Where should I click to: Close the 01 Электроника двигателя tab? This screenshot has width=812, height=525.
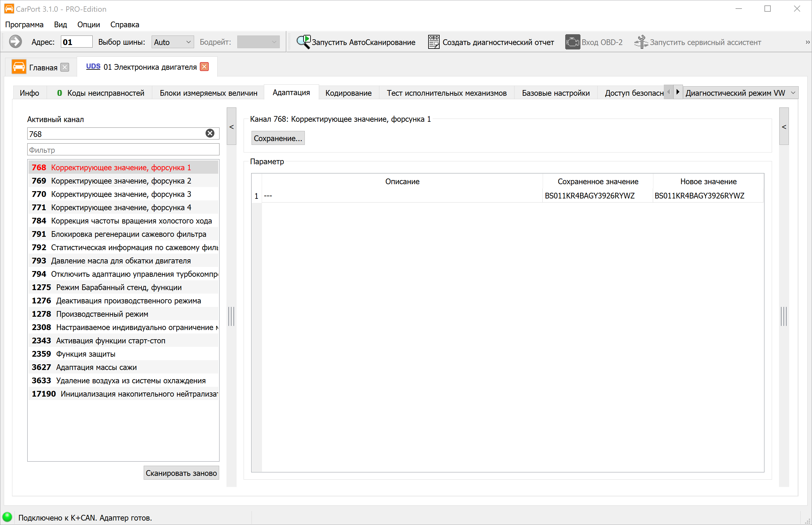pyautogui.click(x=204, y=67)
